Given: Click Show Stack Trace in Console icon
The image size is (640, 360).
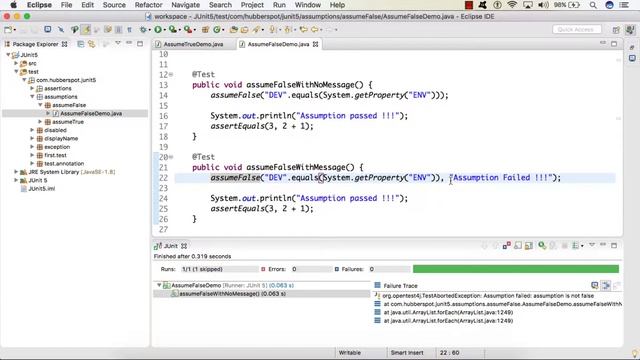Looking at the screenshot, I should coord(595,285).
